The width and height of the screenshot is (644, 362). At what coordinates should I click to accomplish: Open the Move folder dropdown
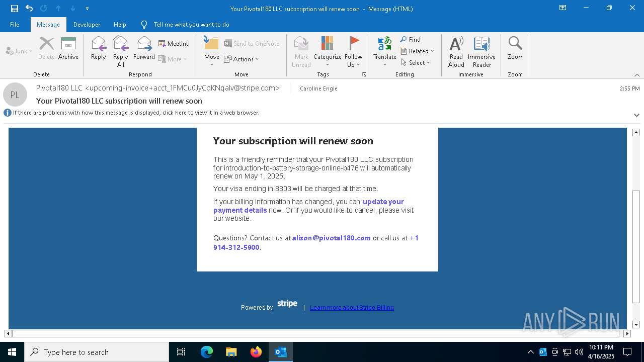pyautogui.click(x=212, y=51)
